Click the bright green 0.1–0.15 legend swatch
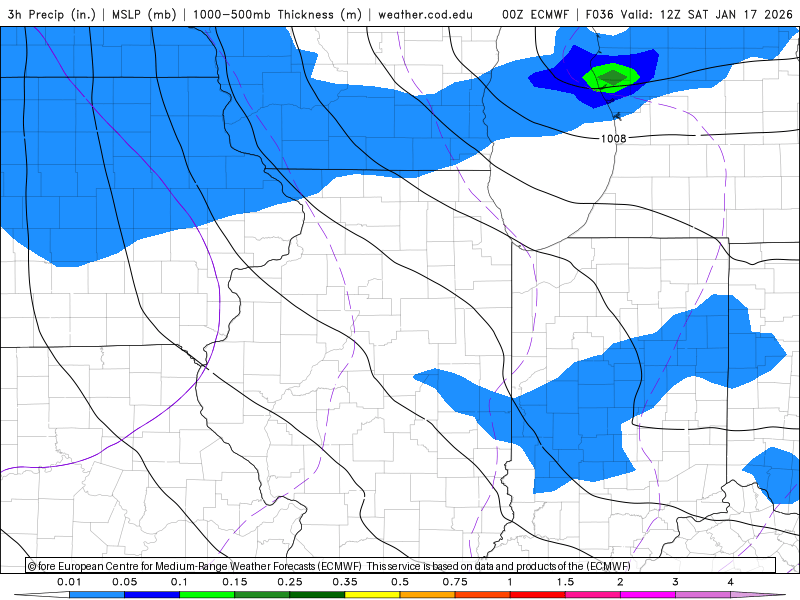This screenshot has height=600, width=800. coord(207,595)
